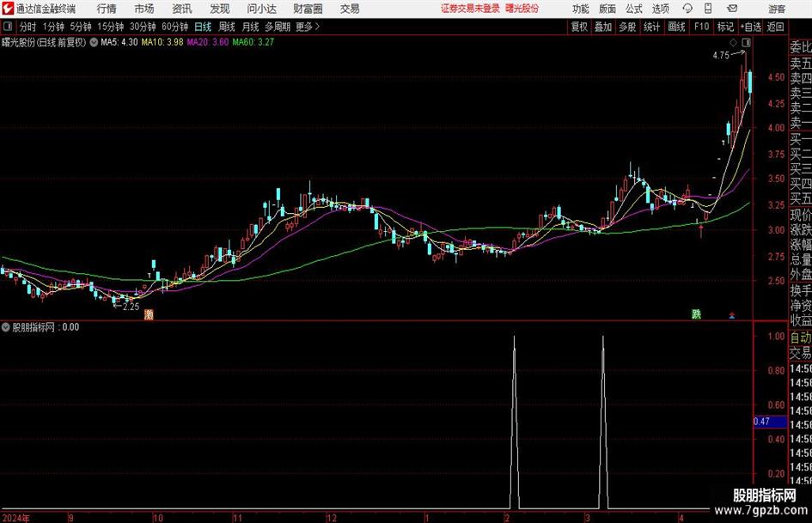Image resolution: width=812 pixels, height=523 pixels.
Task: Open the 版面 menu
Action: [607, 9]
